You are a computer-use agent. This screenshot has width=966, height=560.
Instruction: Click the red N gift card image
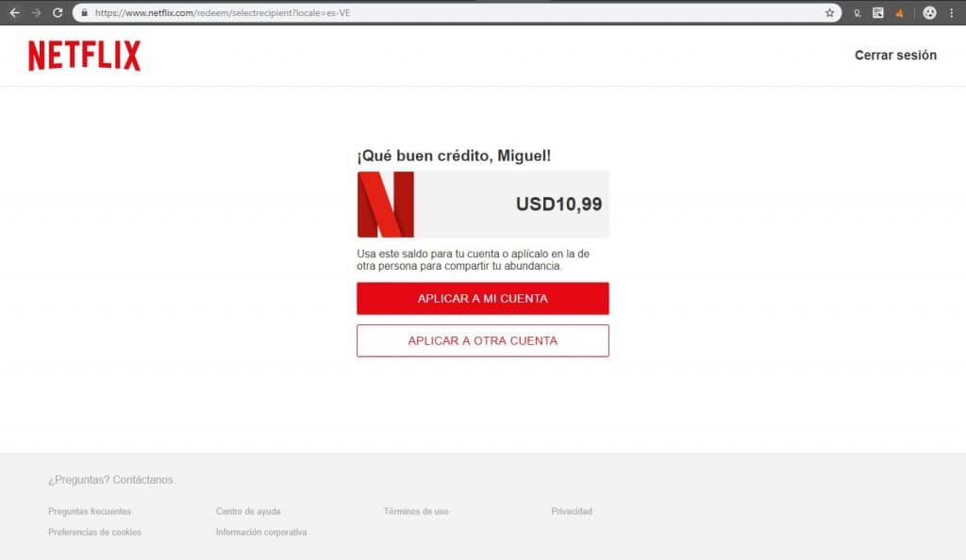coord(386,205)
